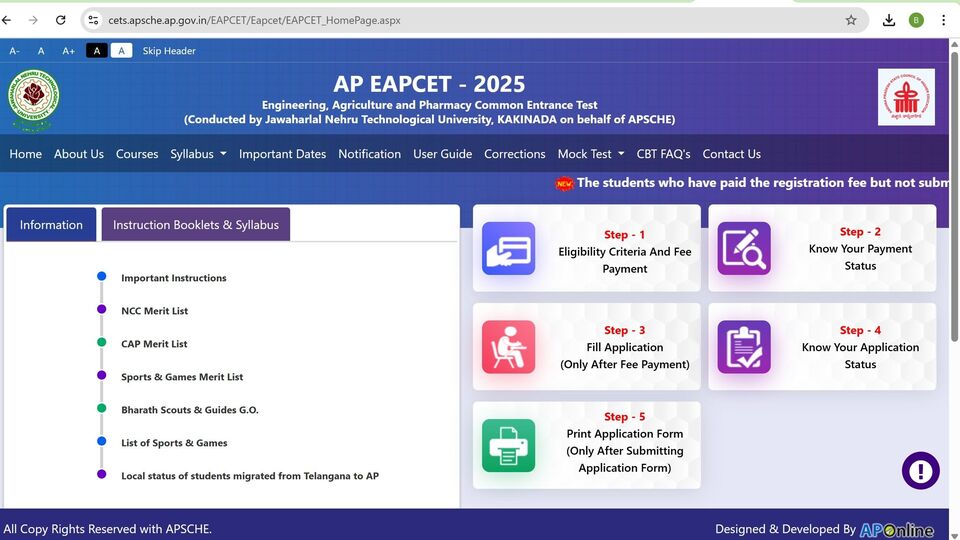Viewport: 960px width, 540px height.
Task: Click the green printer icon
Action: [508, 445]
